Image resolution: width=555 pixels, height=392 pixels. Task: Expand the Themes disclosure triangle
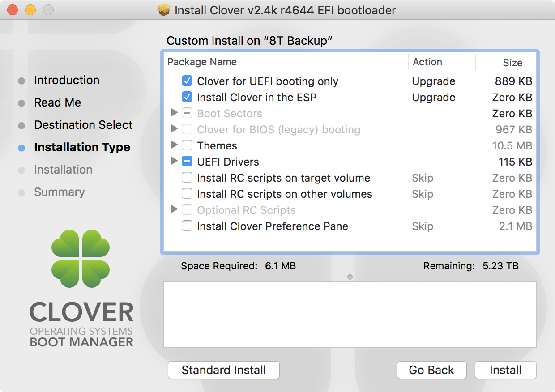tap(175, 145)
